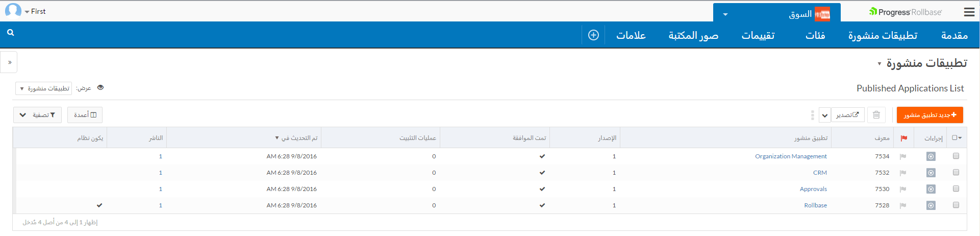Select the Approvals row checkbox
This screenshot has width=980, height=236.
point(956,189)
